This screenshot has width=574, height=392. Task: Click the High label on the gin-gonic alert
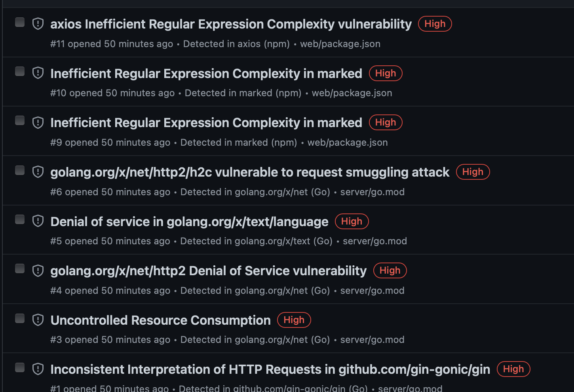(513, 369)
